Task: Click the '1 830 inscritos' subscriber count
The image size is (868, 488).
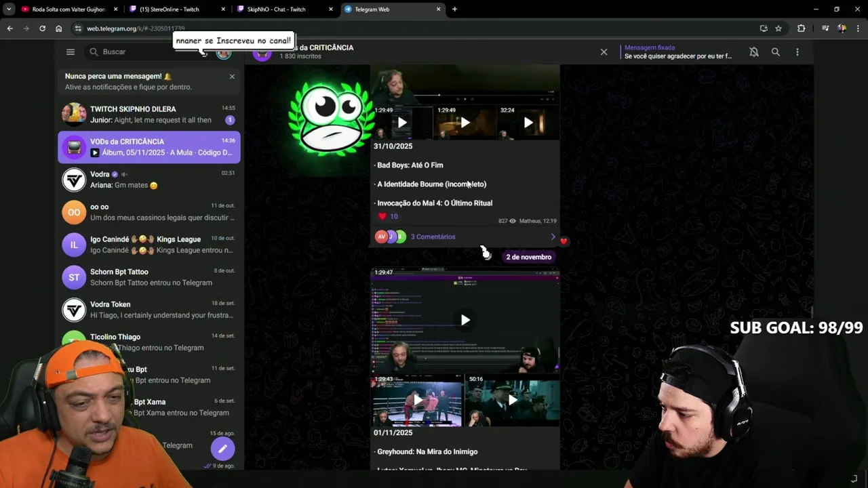Action: [x=300, y=56]
